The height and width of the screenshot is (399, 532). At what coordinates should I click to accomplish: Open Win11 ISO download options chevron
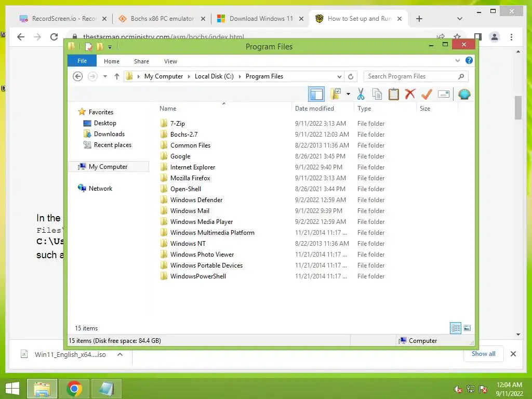click(120, 354)
